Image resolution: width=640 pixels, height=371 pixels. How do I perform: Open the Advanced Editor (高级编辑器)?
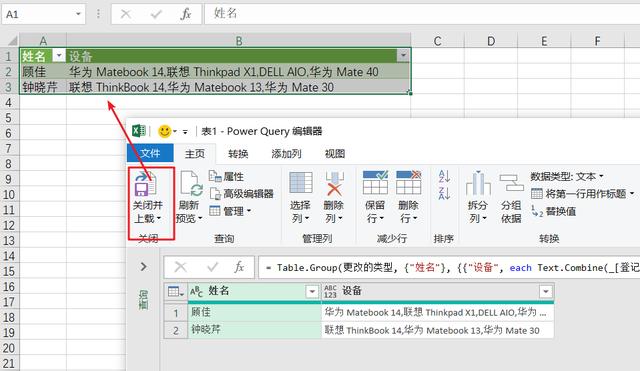tap(241, 193)
